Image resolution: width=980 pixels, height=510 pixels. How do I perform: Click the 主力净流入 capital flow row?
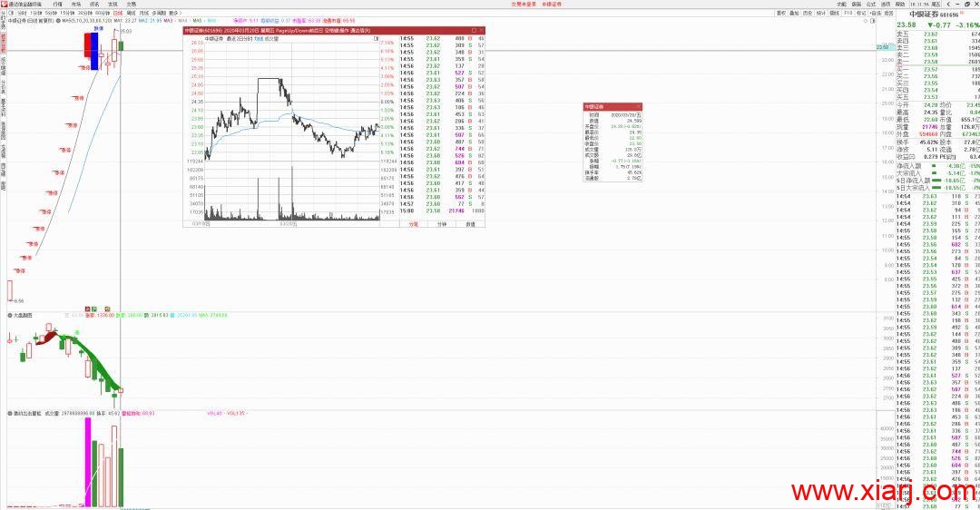[938, 166]
